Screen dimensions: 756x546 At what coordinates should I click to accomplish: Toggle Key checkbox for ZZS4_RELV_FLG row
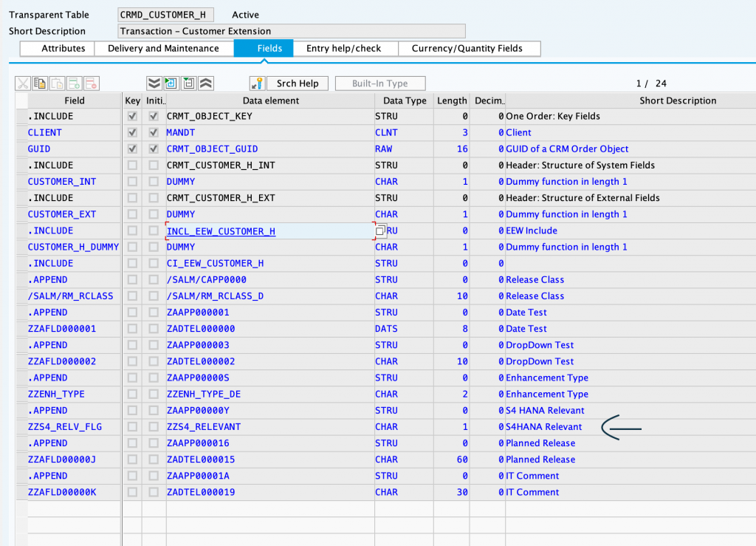132,427
